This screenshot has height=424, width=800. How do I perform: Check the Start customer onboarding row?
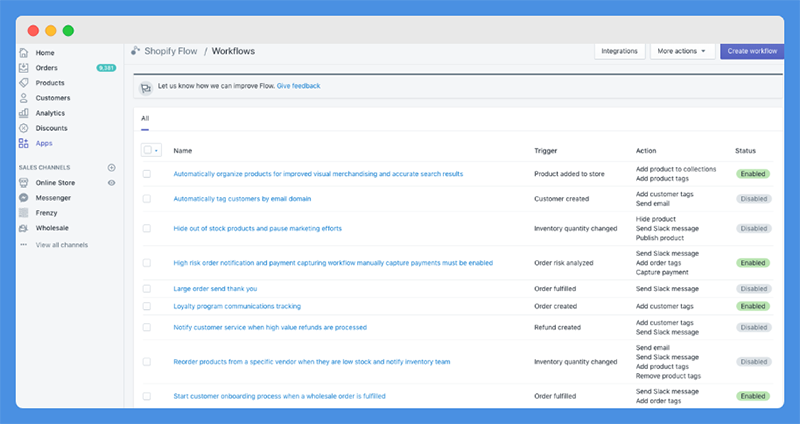[147, 396]
